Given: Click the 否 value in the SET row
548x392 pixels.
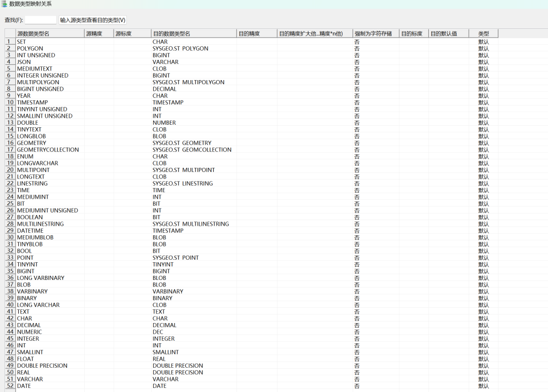Looking at the screenshot, I should tap(357, 42).
